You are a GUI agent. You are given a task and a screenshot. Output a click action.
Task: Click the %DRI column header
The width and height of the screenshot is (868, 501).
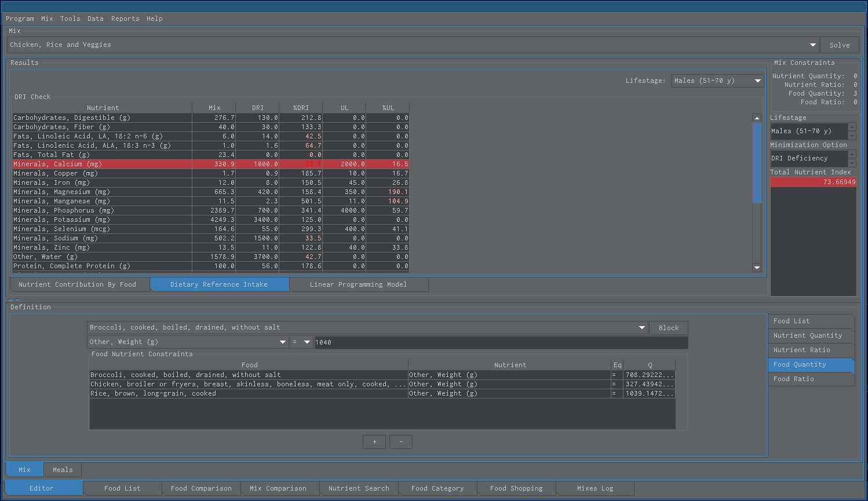[x=301, y=108]
